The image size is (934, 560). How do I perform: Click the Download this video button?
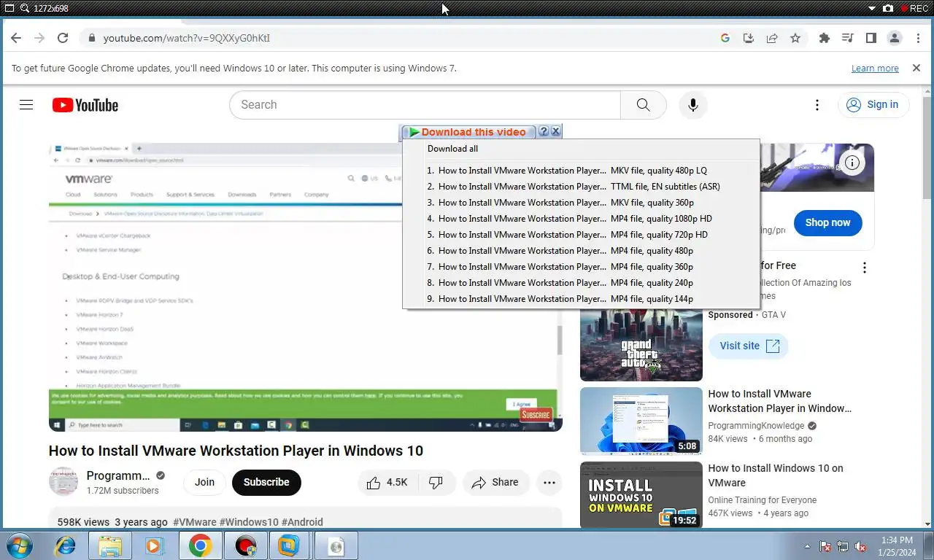click(468, 132)
